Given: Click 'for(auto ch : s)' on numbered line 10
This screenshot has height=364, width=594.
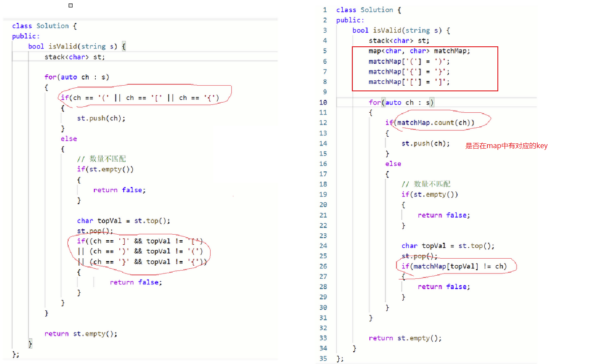Looking at the screenshot, I should (x=401, y=102).
